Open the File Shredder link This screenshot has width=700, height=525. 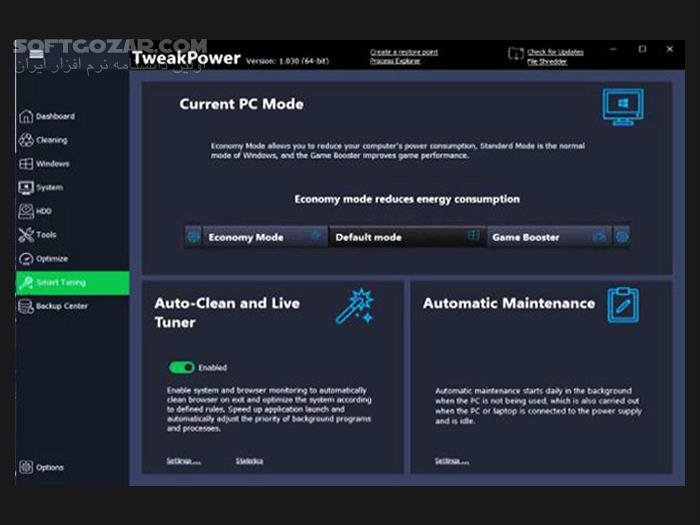(547, 62)
